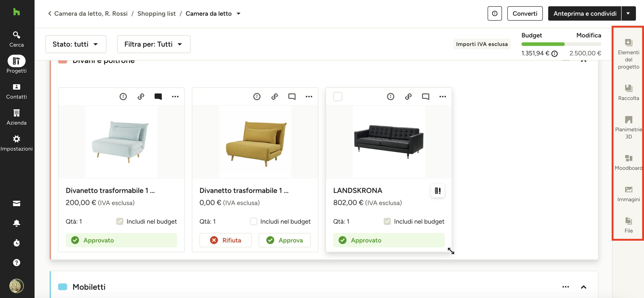
Task: Open Impostazioni settings
Action: click(17, 143)
